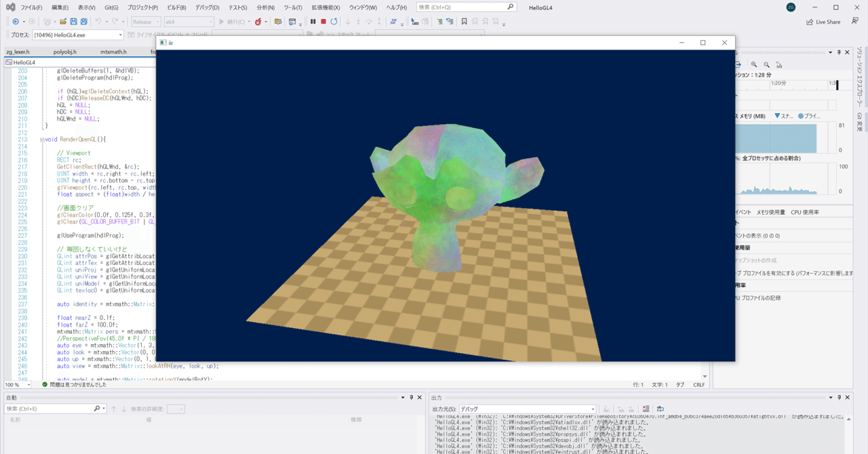Close the diagnostics tools panel
Viewport: 868px width, 454px height.
[847, 52]
